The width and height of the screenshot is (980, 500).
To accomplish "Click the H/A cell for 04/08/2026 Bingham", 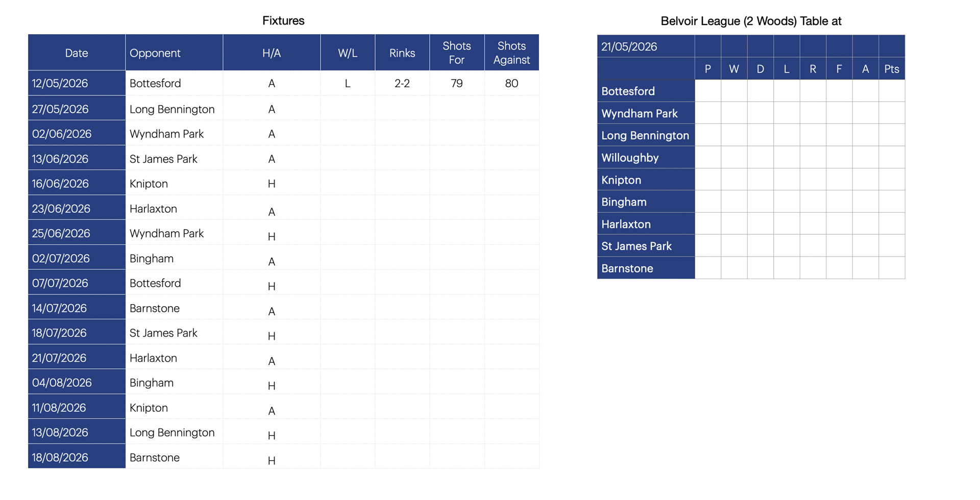I will coord(272,383).
